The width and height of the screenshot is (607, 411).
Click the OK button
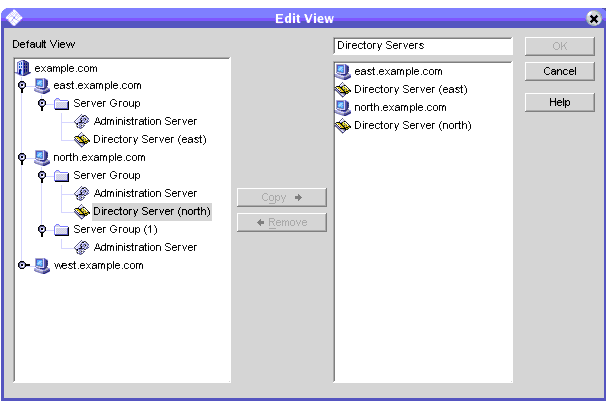[x=559, y=46]
